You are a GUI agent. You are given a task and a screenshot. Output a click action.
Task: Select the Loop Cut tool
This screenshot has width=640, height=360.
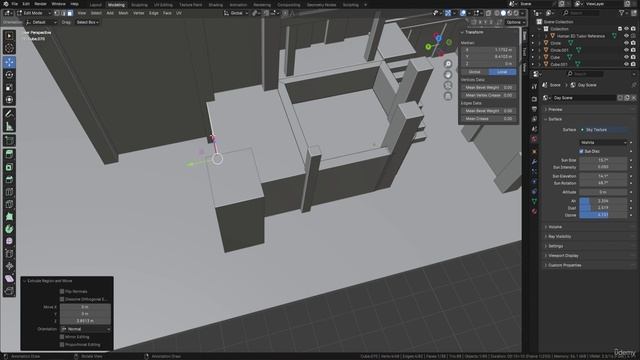(x=9, y=192)
